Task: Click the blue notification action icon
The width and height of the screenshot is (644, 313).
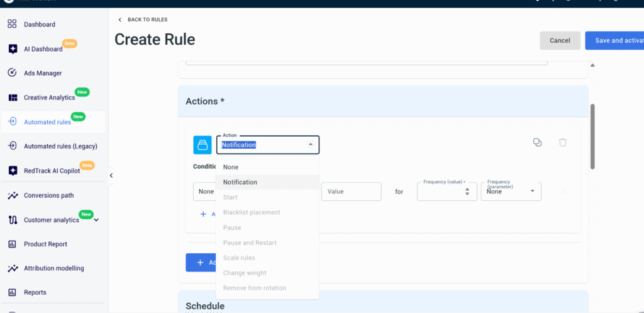Action: point(203,145)
